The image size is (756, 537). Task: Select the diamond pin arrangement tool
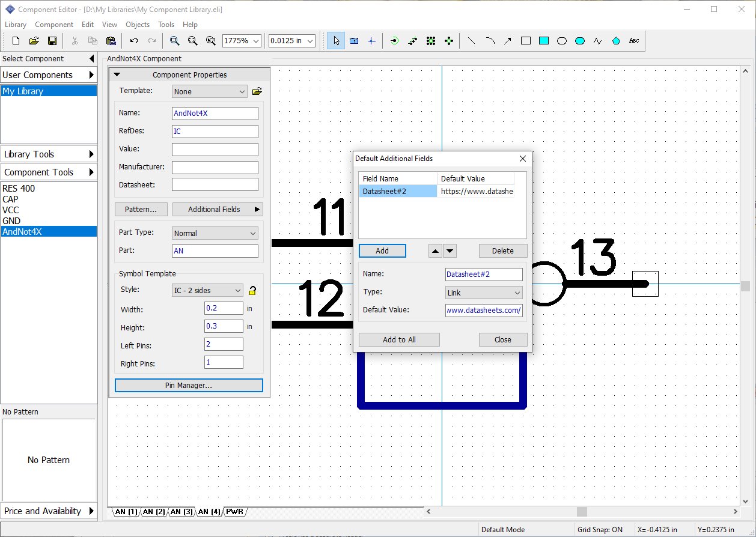click(x=449, y=41)
